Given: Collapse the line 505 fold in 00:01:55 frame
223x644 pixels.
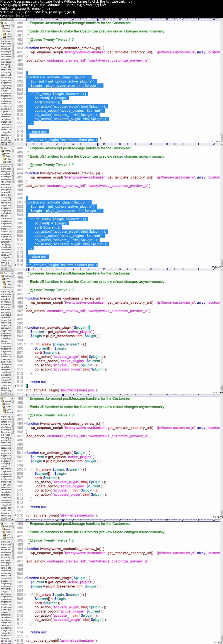Looking at the screenshot, I should pos(25,595).
